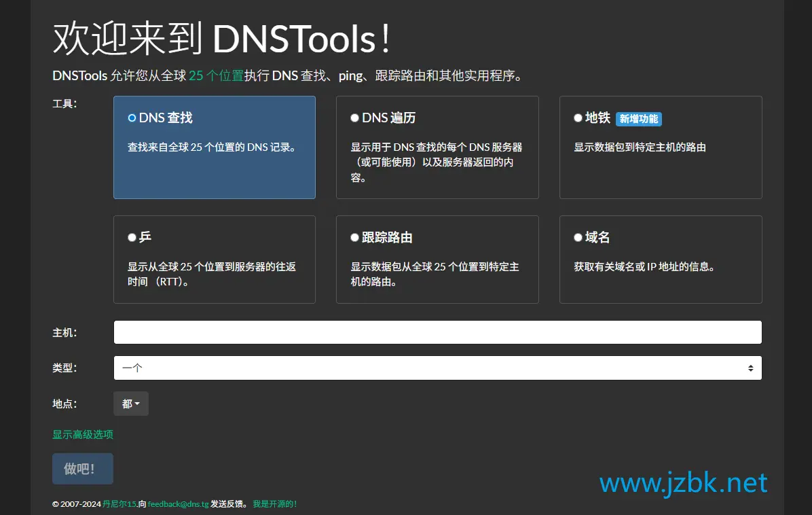
Task: Click the 地点: label
Action: point(64,404)
